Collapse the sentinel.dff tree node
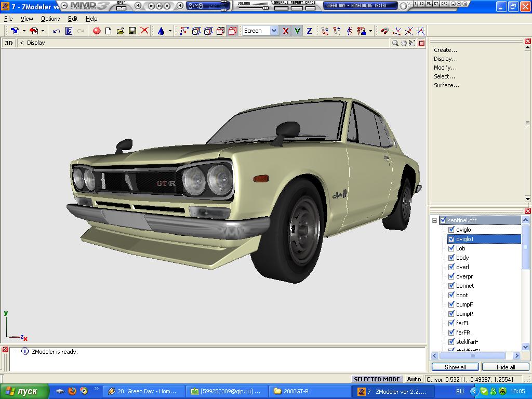 (435, 220)
